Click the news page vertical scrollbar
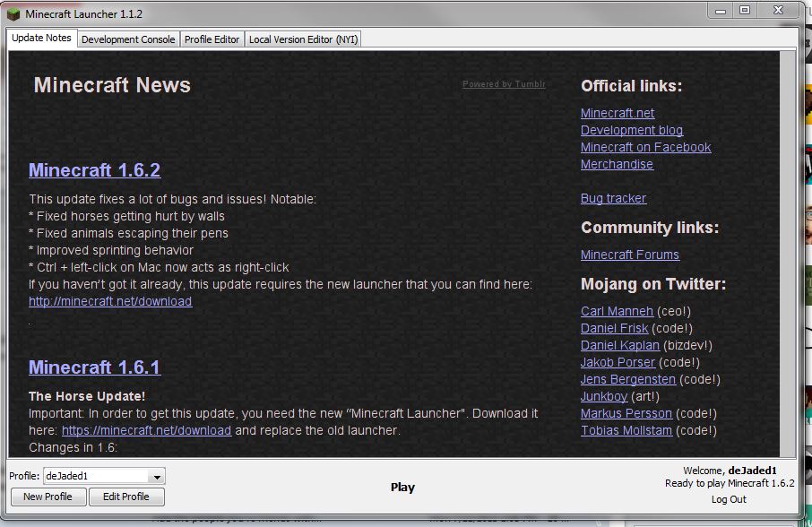 coord(787,254)
